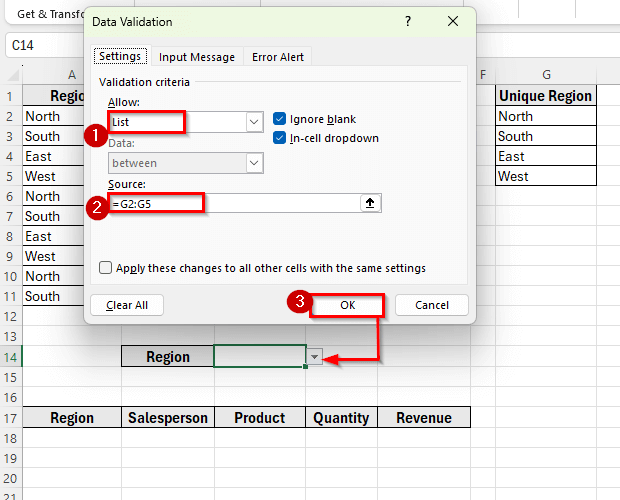Viewport: 620px width, 500px height.
Task: Select column A header
Action: [x=72, y=74]
